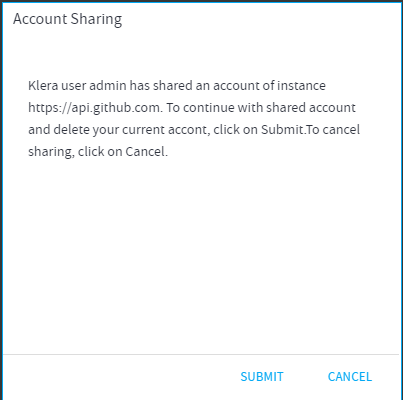The width and height of the screenshot is (403, 400).
Task: Click the word continue in the message
Action: point(208,108)
